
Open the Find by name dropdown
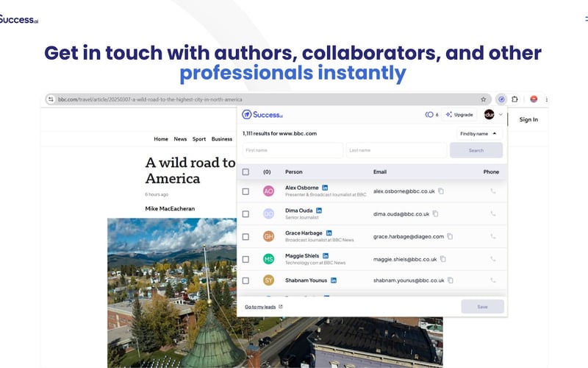[x=479, y=134]
